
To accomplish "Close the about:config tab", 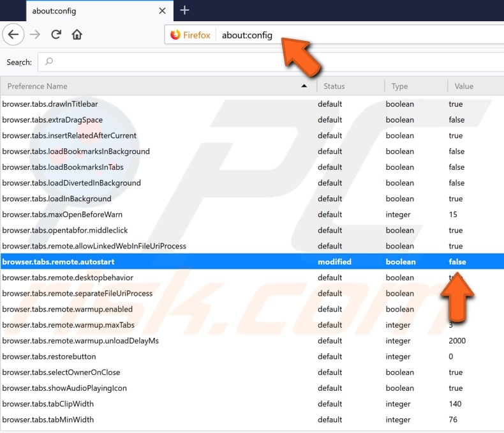I will 162,11.
